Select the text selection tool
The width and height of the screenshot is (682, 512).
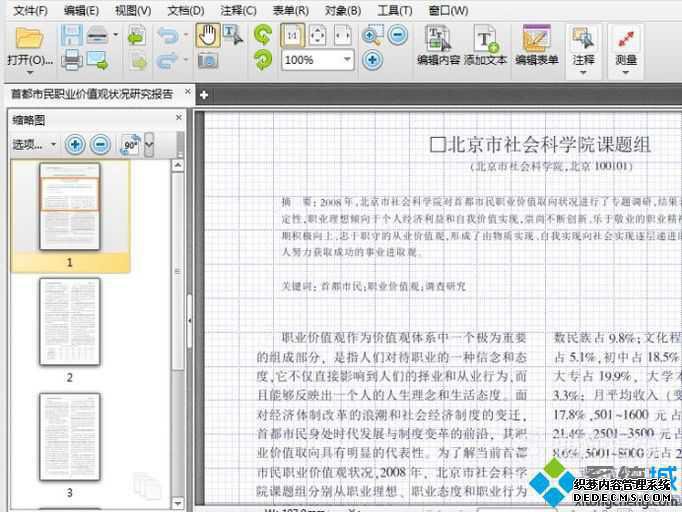pyautogui.click(x=233, y=35)
